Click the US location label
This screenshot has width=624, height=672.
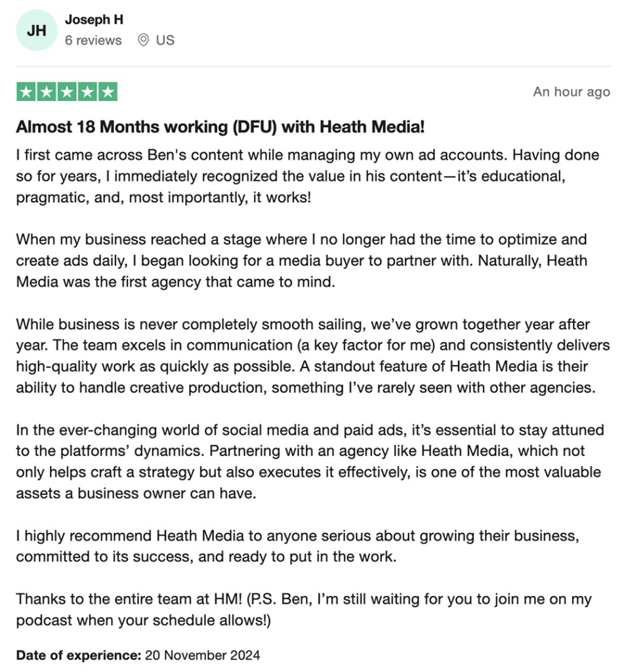(165, 40)
